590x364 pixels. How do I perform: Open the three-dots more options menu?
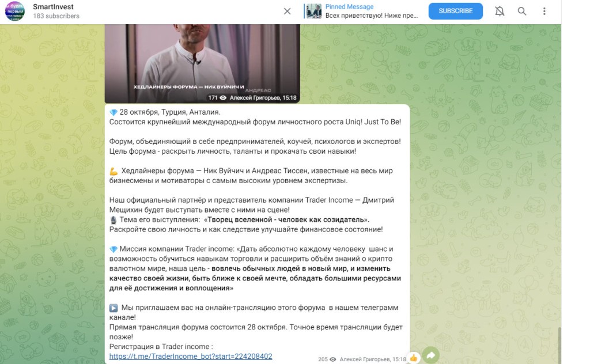click(x=544, y=12)
